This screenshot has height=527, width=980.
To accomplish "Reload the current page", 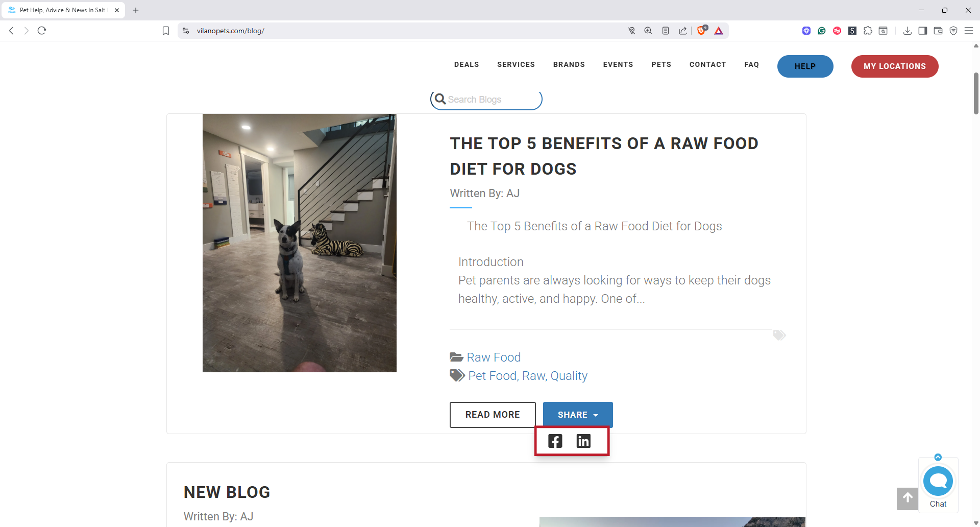I will [42, 31].
